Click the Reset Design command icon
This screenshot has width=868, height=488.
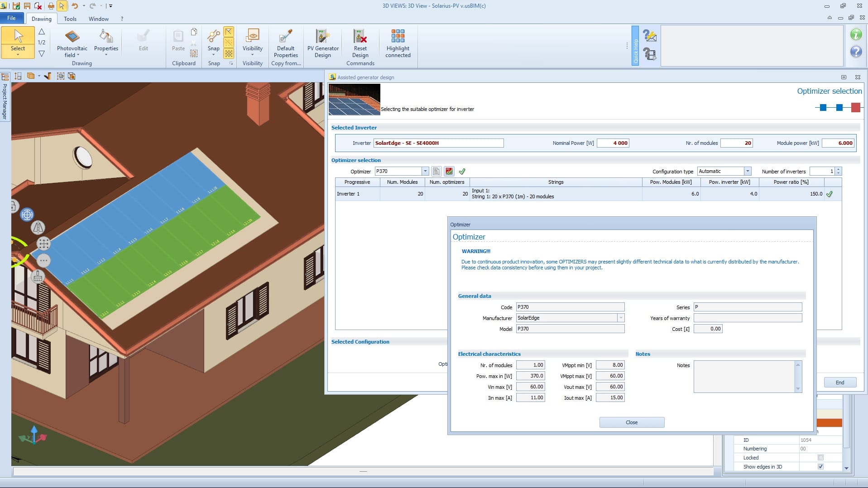click(360, 36)
